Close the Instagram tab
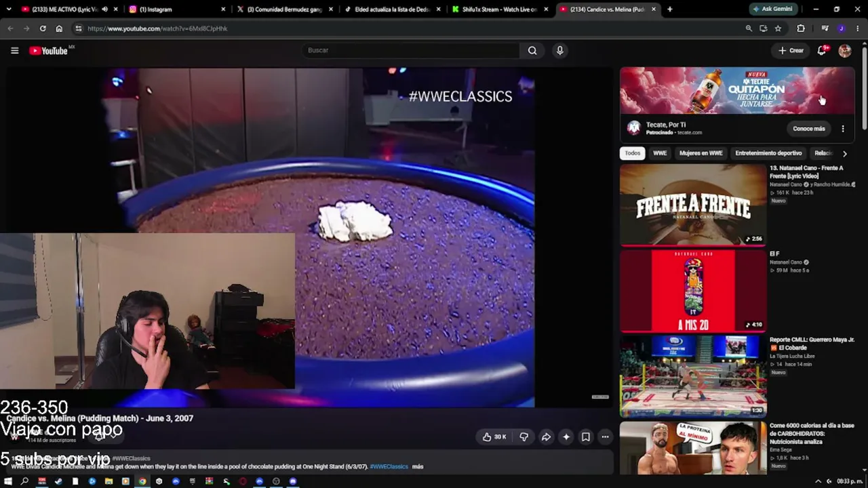868x488 pixels. coord(223,9)
